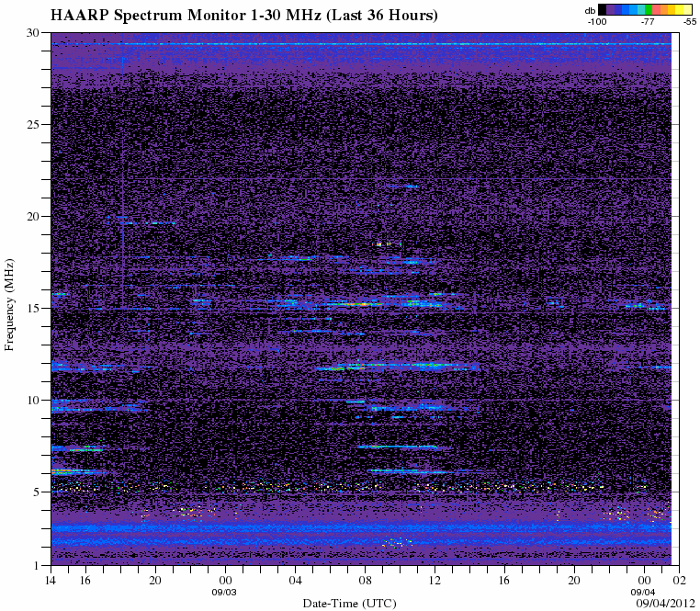This screenshot has width=700, height=611.
Task: Click the continuous cyan line near 29.4 MHz
Action: click(x=361, y=44)
